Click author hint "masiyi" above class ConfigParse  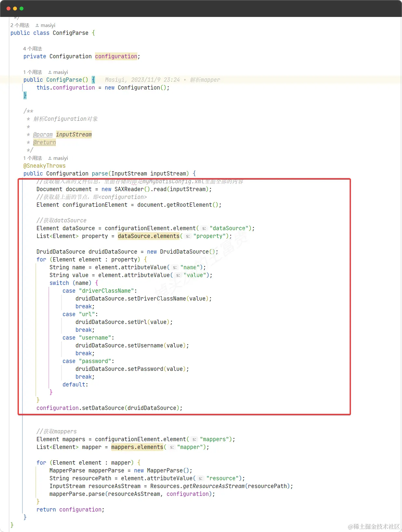point(48,25)
